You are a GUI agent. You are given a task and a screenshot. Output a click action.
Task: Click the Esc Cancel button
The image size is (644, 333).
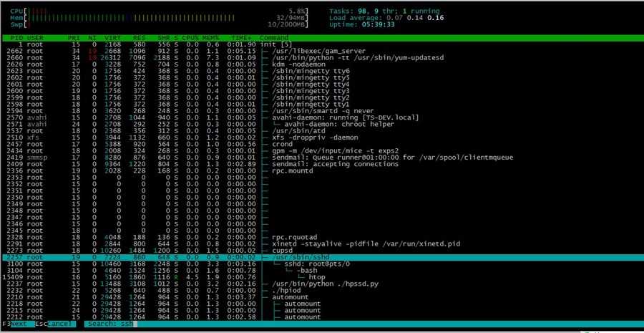coord(54,324)
